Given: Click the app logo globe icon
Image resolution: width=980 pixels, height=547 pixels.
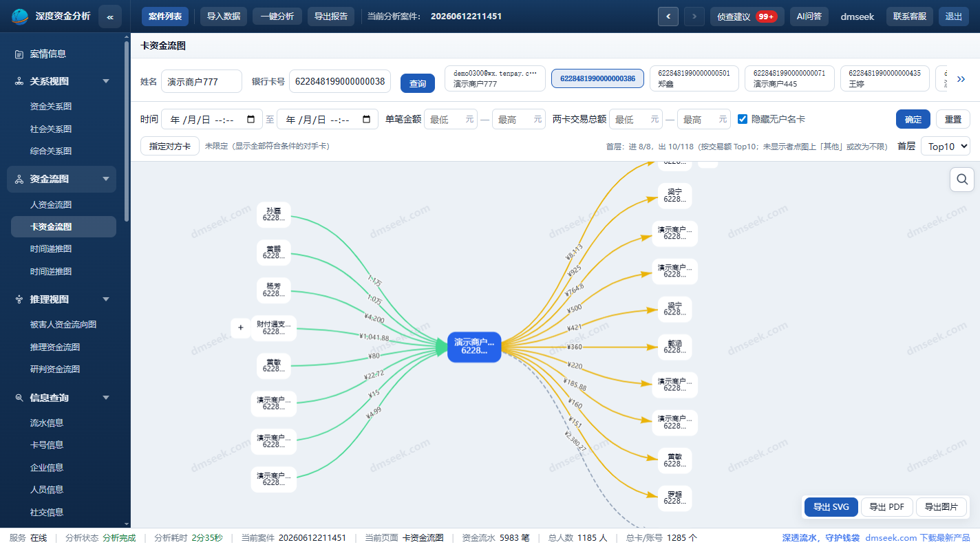Looking at the screenshot, I should click(21, 17).
